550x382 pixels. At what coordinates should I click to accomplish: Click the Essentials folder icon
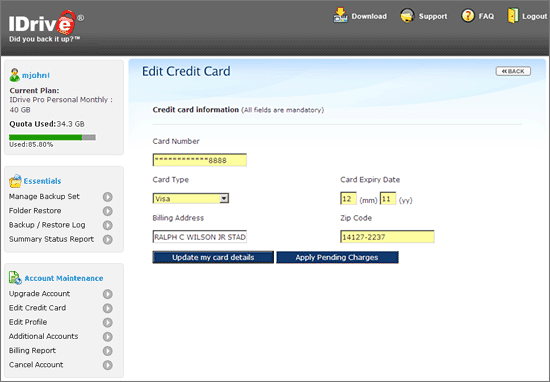[15, 181]
